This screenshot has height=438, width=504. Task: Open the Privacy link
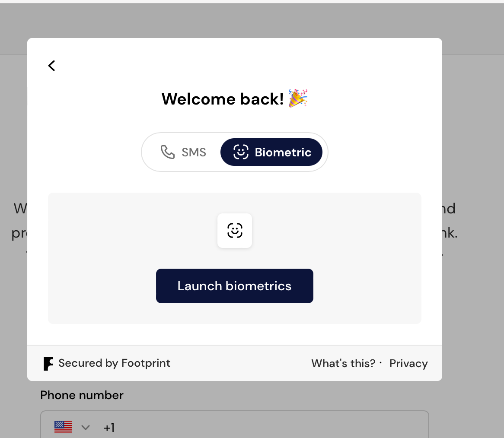click(x=408, y=364)
